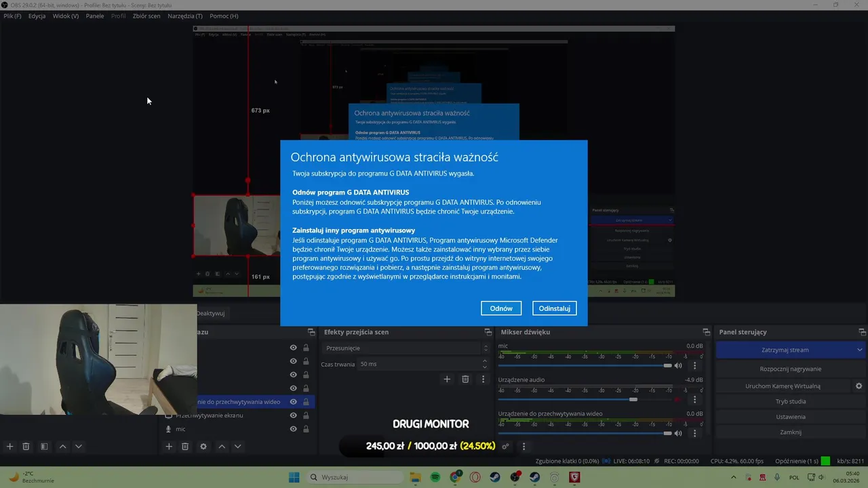Viewport: 868px width, 488px height.
Task: Remove selected scene with trash icon
Action: (26, 447)
